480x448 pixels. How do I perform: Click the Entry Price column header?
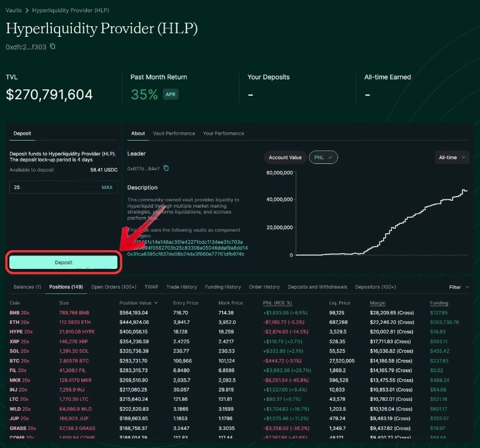point(186,303)
